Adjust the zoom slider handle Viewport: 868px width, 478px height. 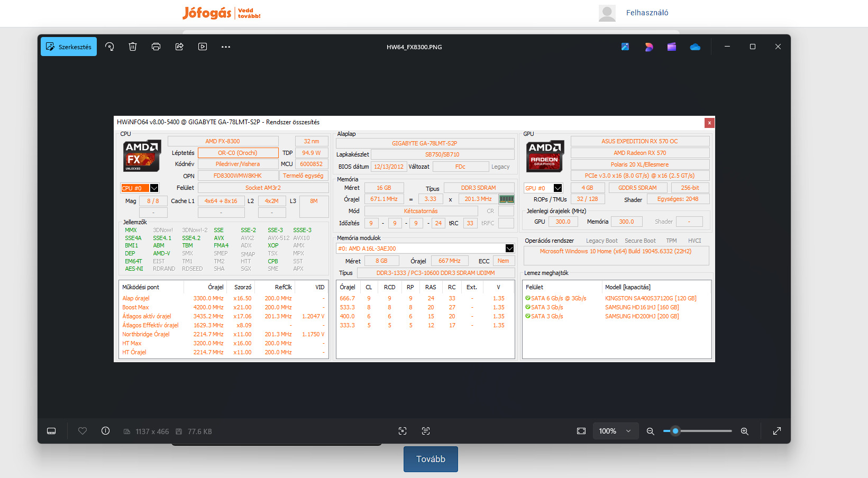[675, 431]
